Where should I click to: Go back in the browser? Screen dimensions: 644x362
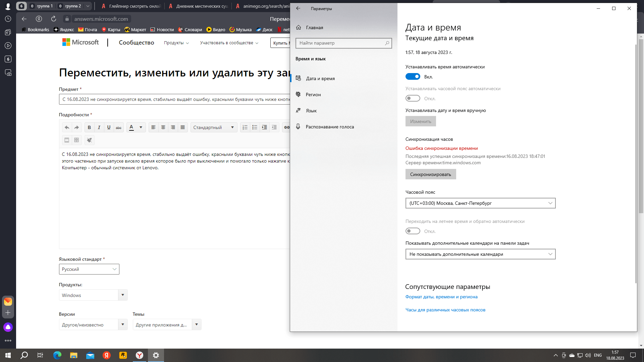pos(24,19)
